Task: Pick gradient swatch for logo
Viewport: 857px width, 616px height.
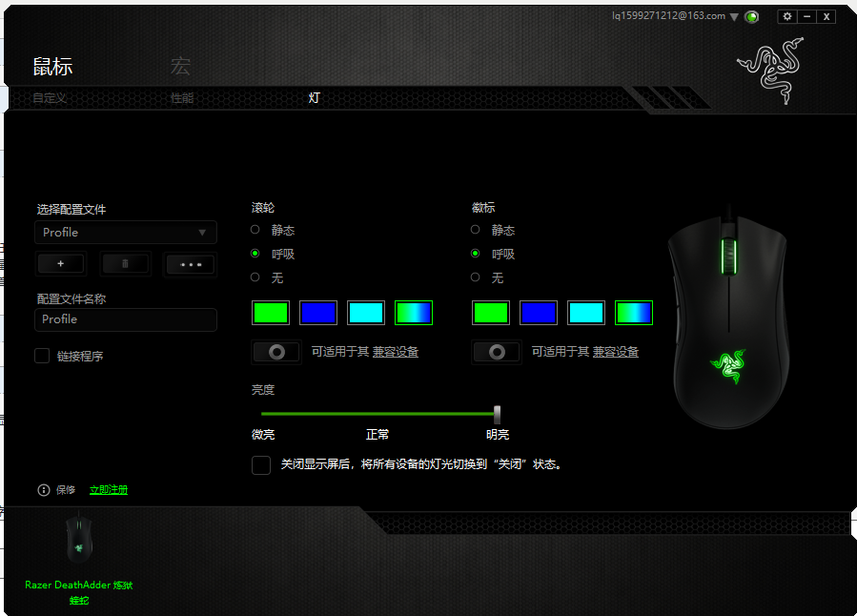Action: coord(634,313)
